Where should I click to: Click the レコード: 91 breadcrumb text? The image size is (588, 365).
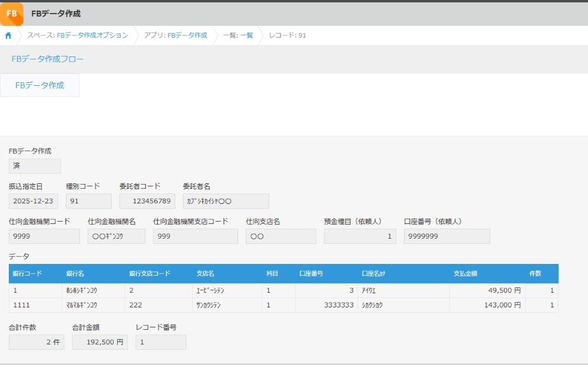[288, 35]
